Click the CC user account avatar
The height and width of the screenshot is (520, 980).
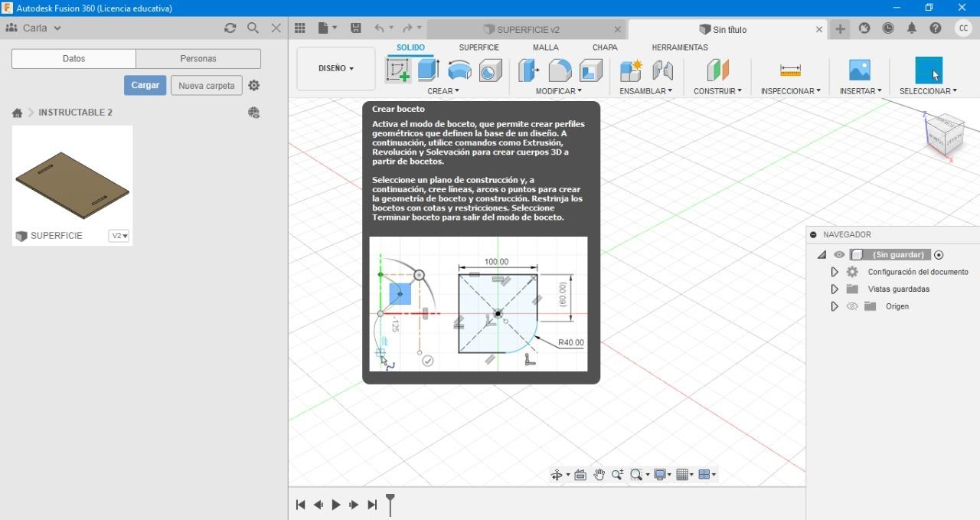point(964,28)
